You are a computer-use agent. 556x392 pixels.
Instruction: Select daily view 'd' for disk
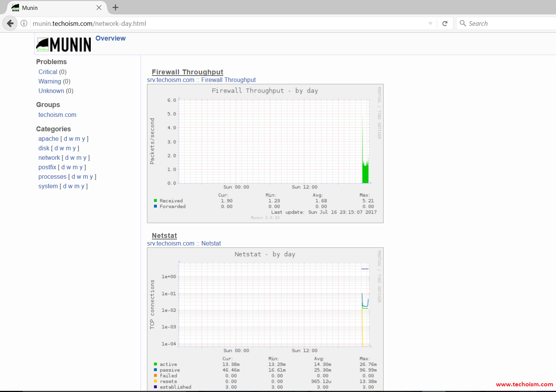pos(56,148)
